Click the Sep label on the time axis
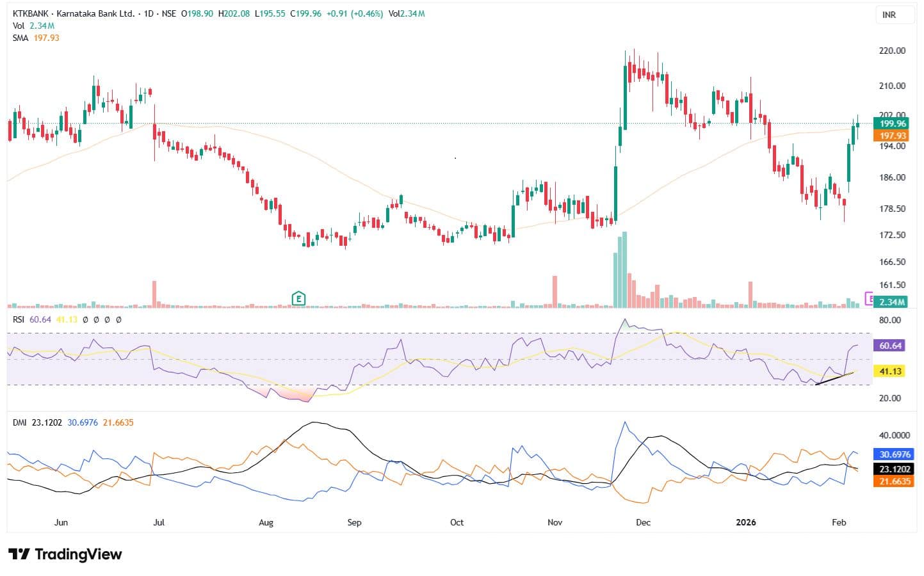The width and height of the screenshot is (924, 576). tap(354, 522)
